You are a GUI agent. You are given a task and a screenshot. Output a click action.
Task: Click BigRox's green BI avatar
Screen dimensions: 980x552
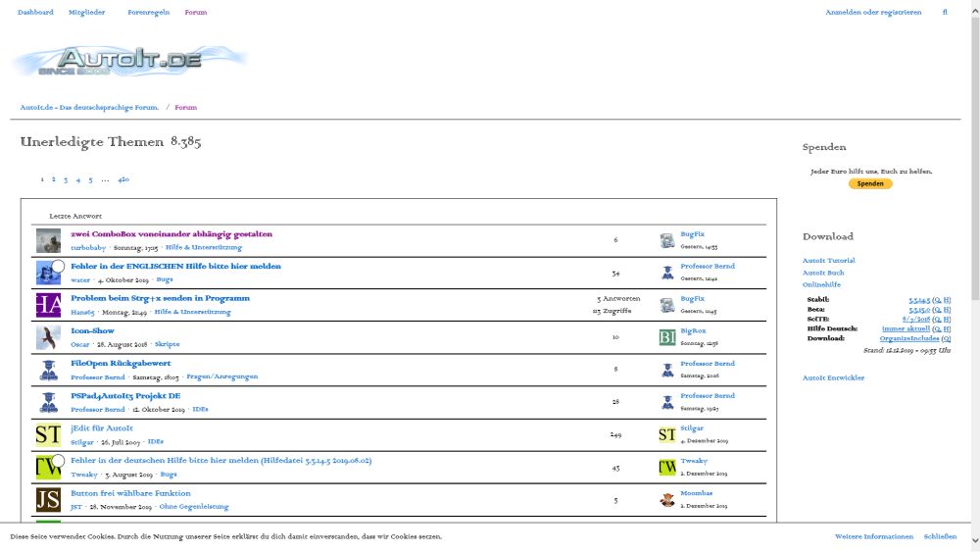click(x=667, y=337)
